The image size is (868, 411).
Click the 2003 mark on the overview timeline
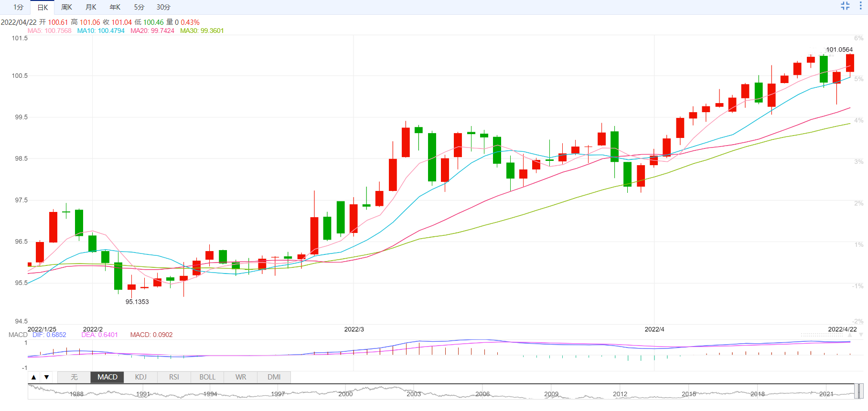(414, 394)
